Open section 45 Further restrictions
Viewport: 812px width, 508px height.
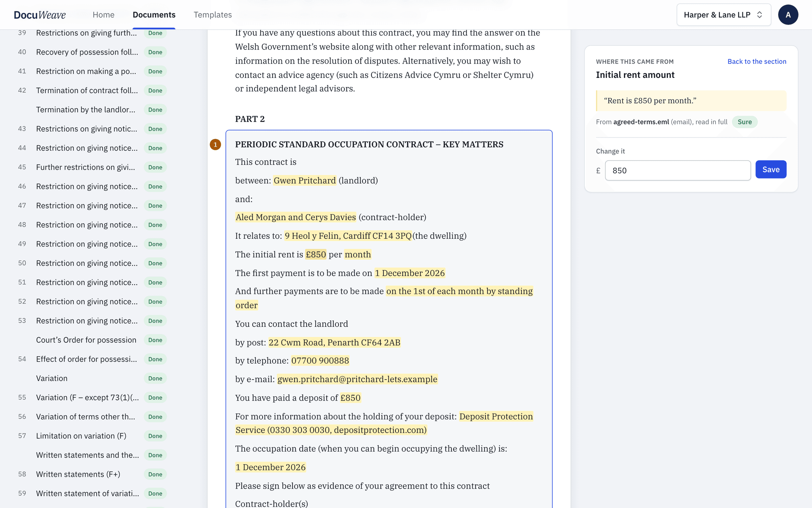coord(92,167)
